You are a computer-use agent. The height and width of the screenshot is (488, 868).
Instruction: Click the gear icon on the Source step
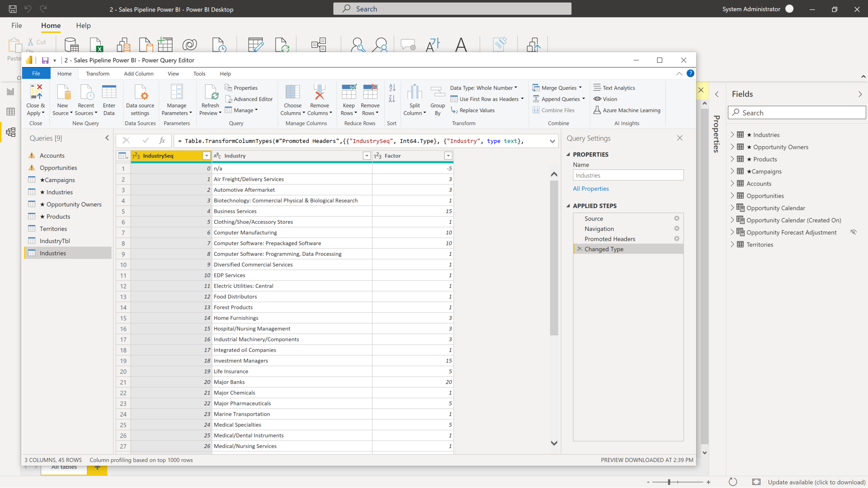click(x=676, y=218)
